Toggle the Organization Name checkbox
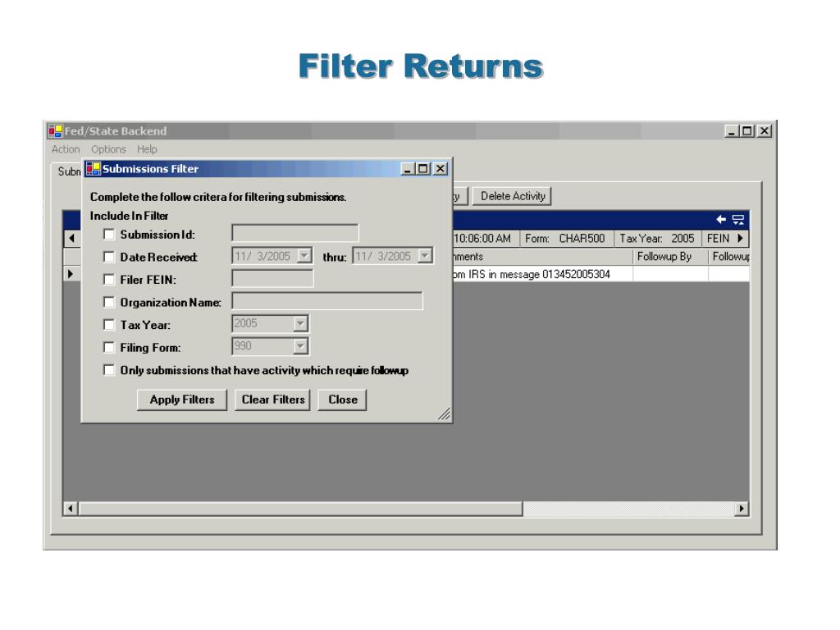 tap(109, 302)
